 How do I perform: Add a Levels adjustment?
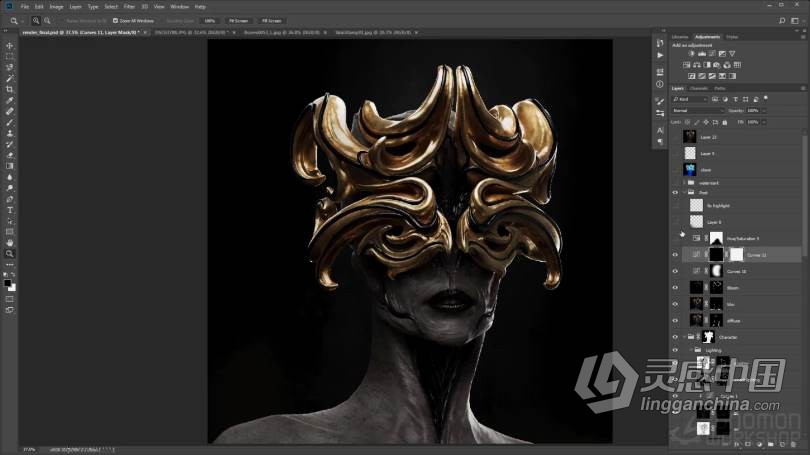[702, 54]
